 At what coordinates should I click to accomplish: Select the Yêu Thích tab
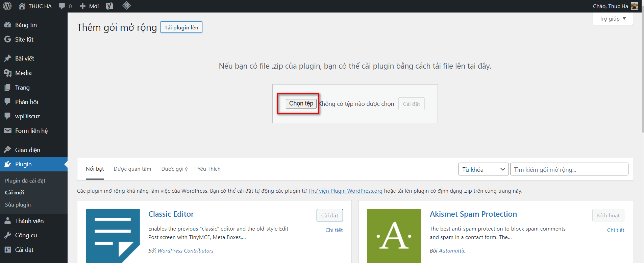(x=209, y=169)
